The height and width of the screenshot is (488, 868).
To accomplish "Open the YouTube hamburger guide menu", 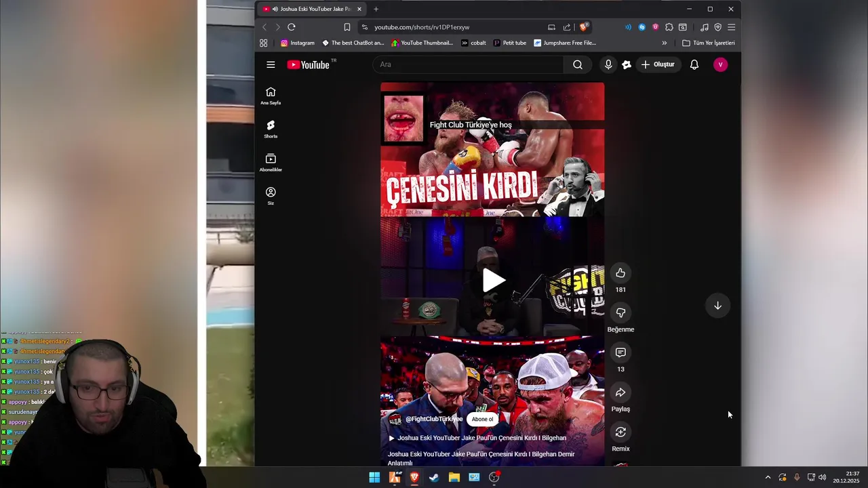I will click(x=271, y=64).
